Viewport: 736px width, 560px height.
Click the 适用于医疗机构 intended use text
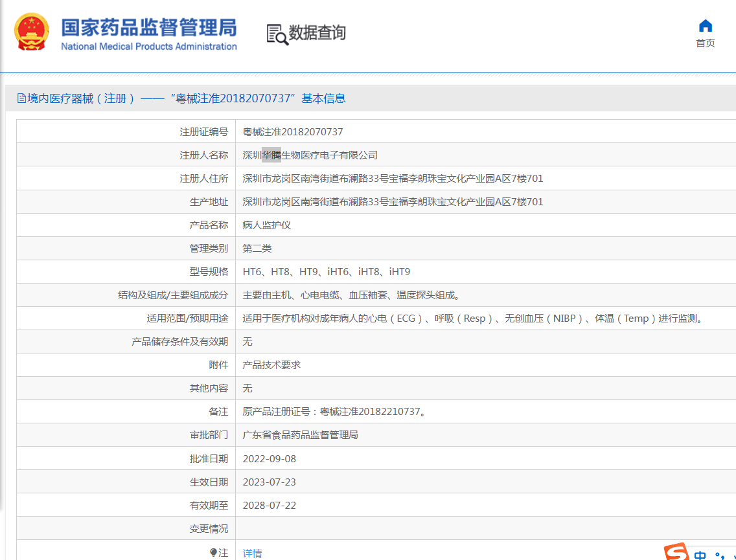tap(474, 319)
